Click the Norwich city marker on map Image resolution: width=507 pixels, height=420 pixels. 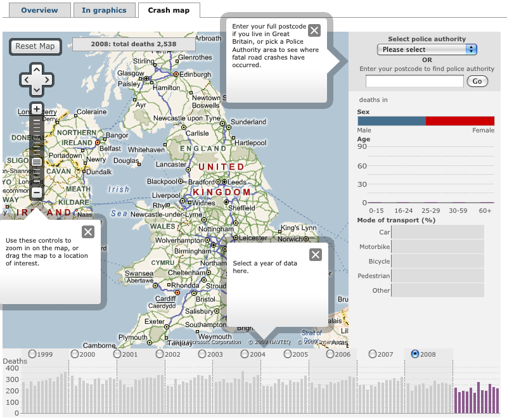coord(306,239)
